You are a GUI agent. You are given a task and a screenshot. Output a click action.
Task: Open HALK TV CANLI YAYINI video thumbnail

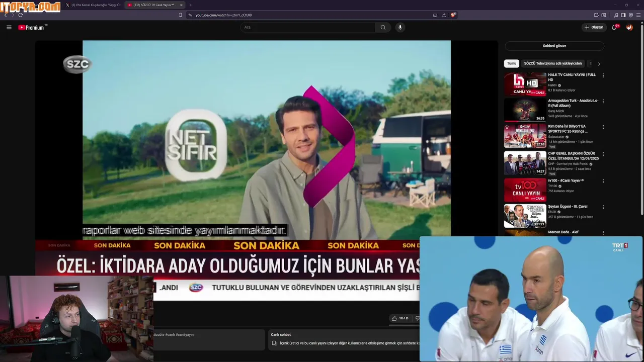[x=525, y=84]
